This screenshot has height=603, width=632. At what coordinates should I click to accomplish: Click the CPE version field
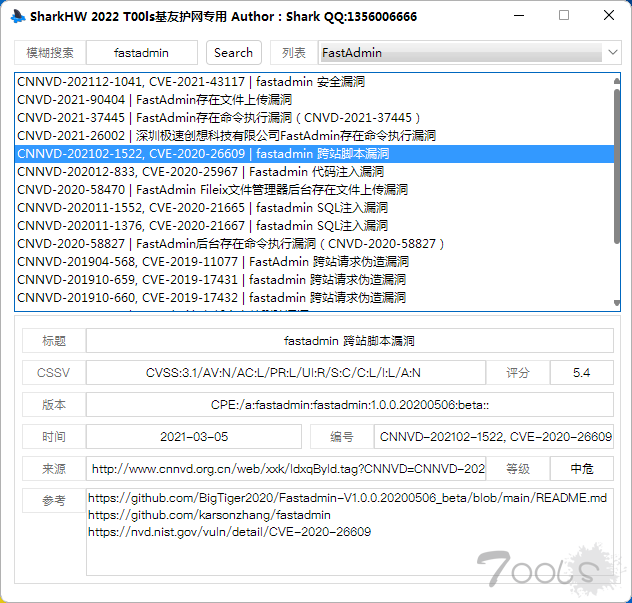pyautogui.click(x=349, y=405)
